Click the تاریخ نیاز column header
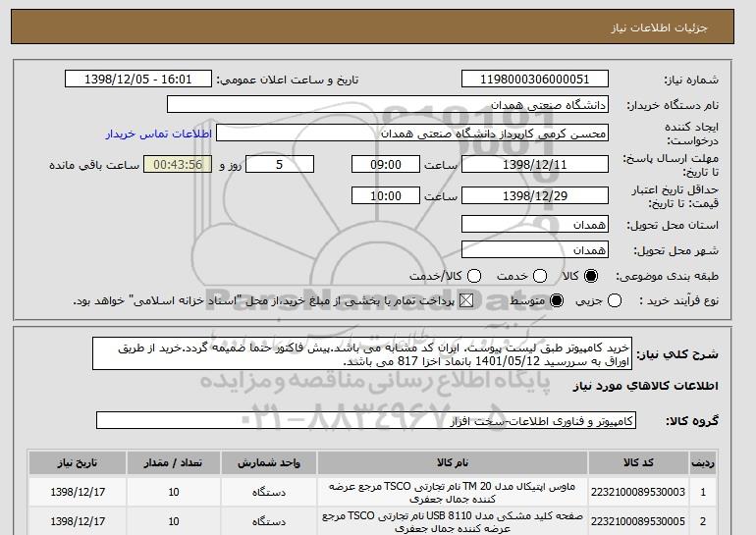This screenshot has width=756, height=535. (78, 462)
